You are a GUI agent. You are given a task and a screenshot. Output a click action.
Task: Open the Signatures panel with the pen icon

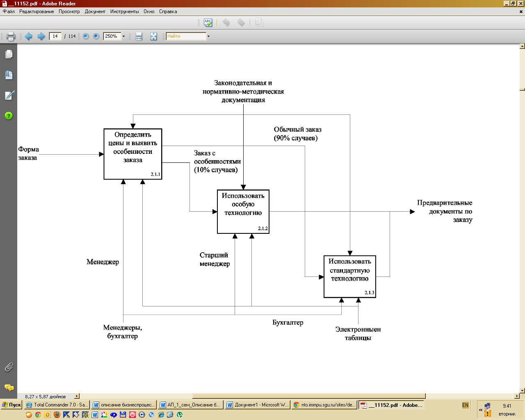coord(9,95)
